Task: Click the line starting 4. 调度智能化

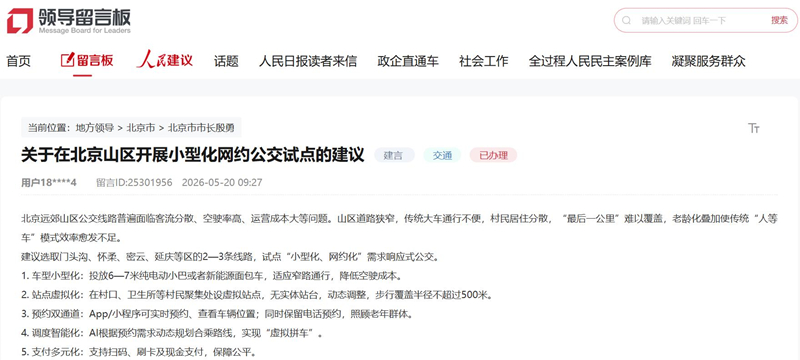Action: point(172,333)
